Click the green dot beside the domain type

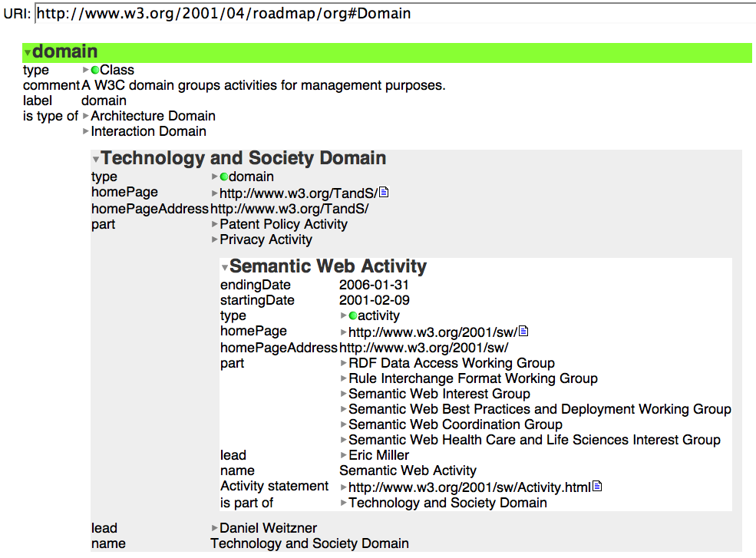coord(224,177)
